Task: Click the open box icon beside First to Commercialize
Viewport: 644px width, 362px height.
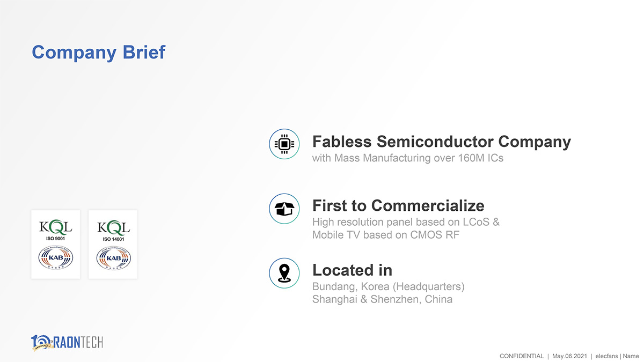Action: click(284, 209)
